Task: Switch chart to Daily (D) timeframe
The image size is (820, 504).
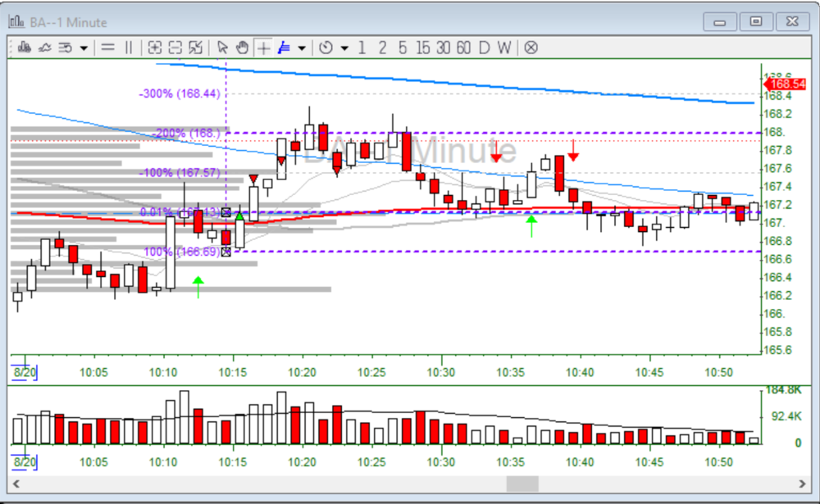Action: (484, 48)
